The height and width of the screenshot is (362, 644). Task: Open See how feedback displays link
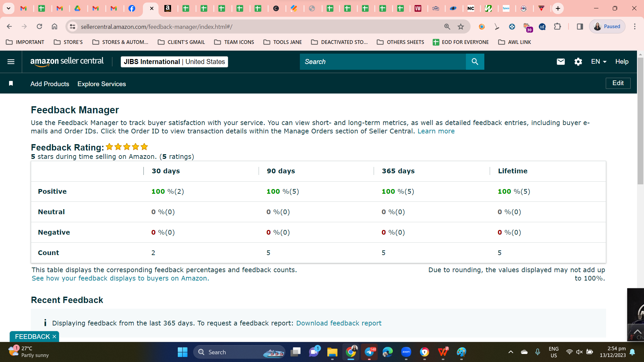[x=120, y=278]
